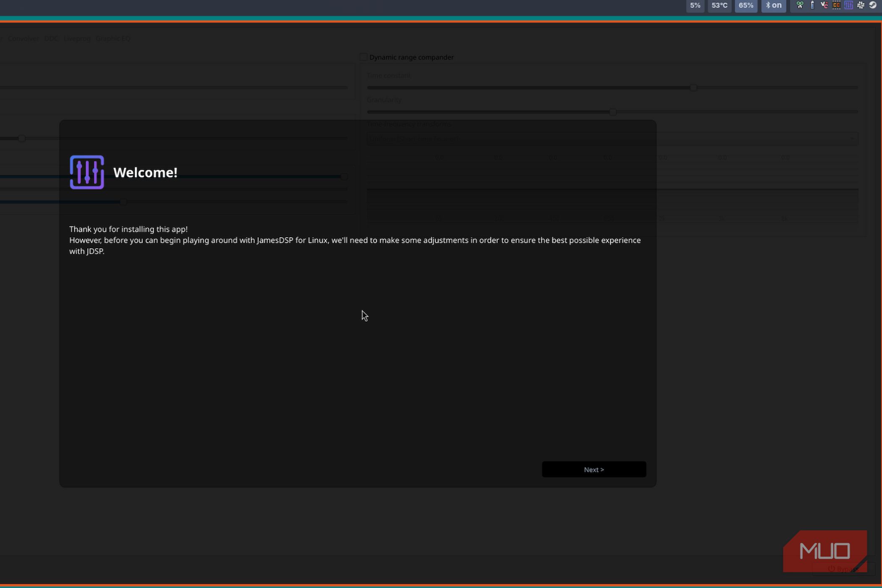Click the 'Thank you for installing this app!' text
Viewport: 882px width, 588px height.
click(x=129, y=229)
